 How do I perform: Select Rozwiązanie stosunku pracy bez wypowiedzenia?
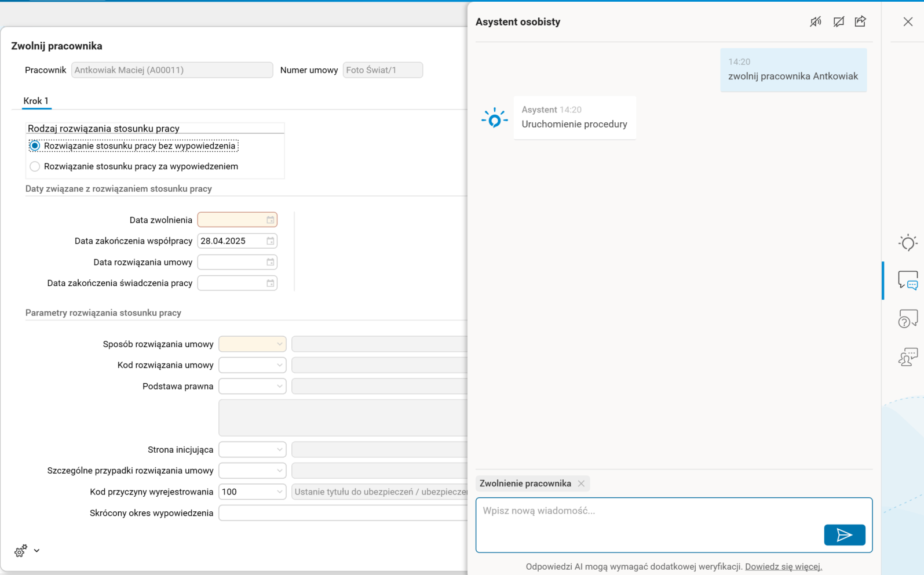(35, 146)
